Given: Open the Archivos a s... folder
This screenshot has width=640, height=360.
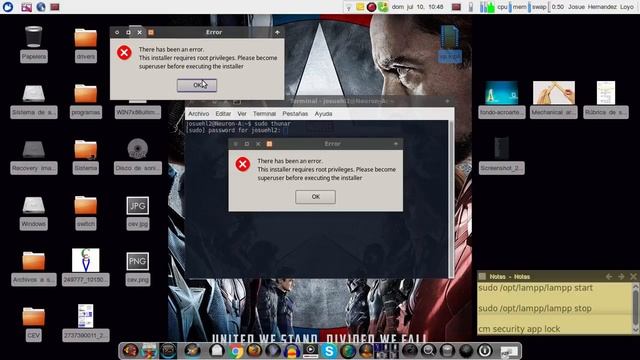Looking at the screenshot, I should [33, 261].
